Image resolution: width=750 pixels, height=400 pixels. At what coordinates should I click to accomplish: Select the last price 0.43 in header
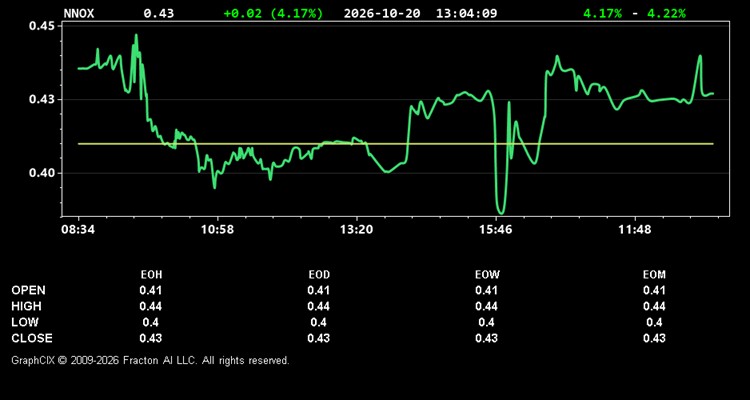(159, 13)
